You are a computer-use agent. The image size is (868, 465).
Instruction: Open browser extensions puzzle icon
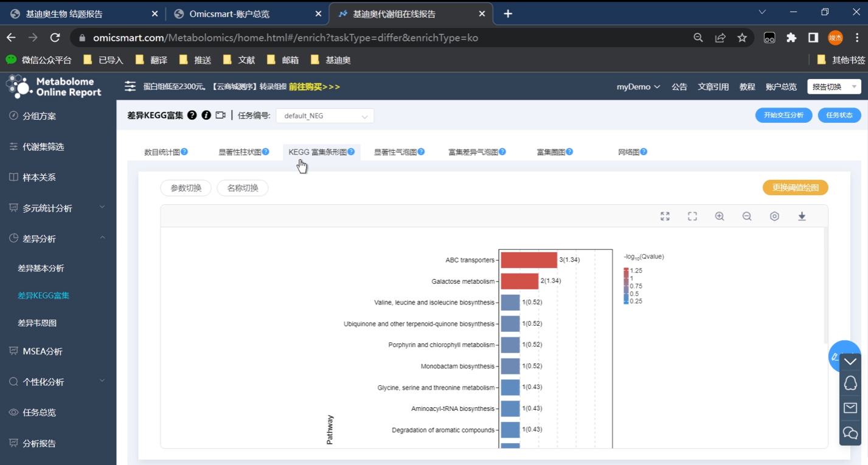(x=791, y=38)
